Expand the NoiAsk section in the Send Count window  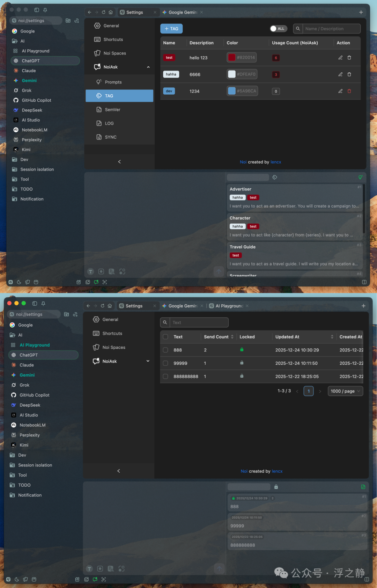pyautogui.click(x=148, y=361)
